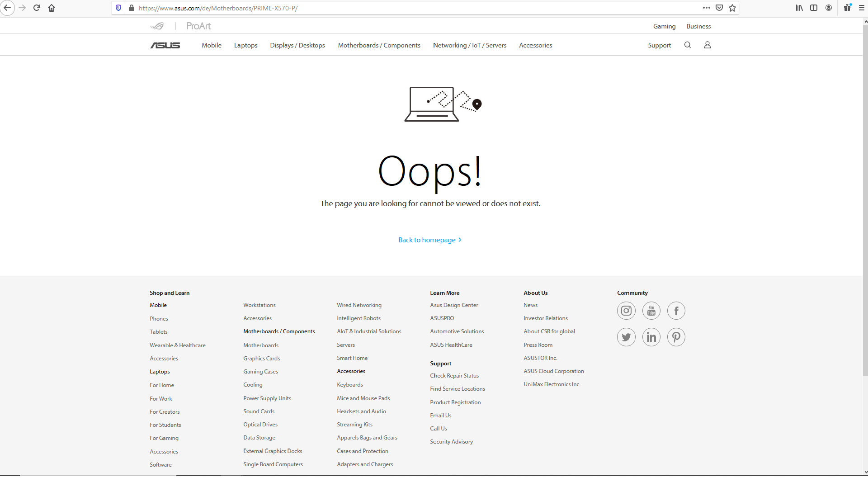The image size is (868, 482).
Task: Save page to Pocket icon
Action: click(x=719, y=8)
